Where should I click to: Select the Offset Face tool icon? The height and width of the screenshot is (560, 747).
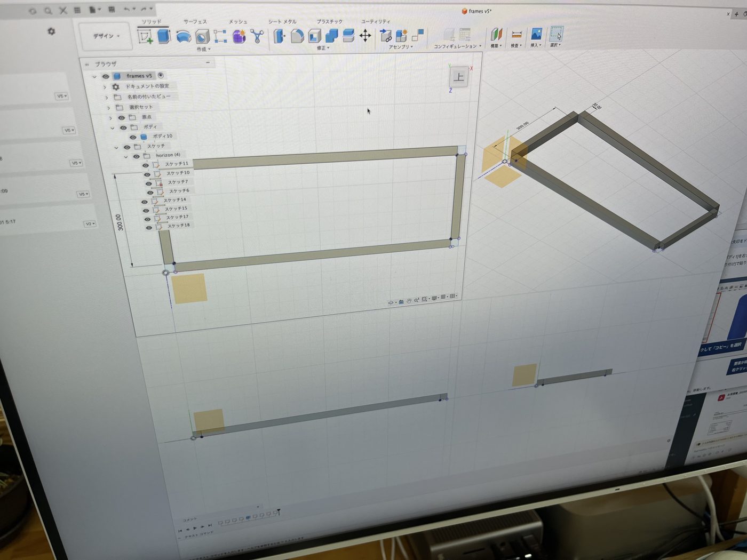click(x=348, y=36)
